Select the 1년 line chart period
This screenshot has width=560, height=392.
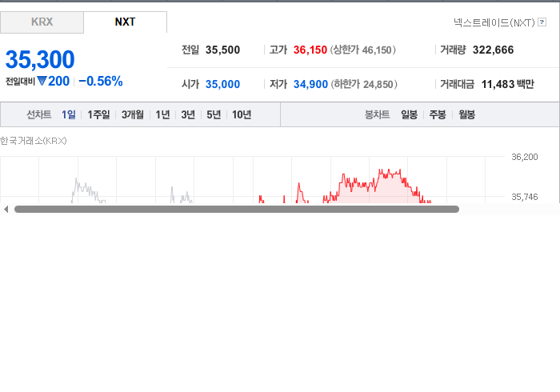(162, 114)
